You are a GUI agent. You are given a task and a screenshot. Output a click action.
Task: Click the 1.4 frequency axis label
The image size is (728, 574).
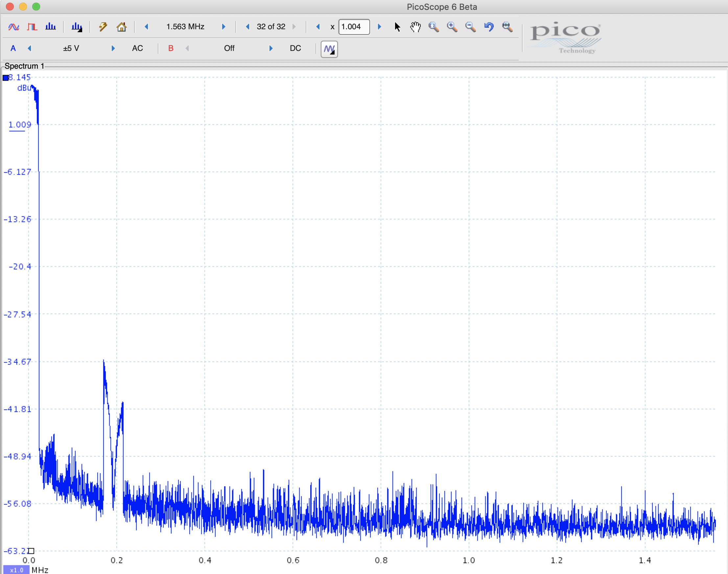click(645, 560)
